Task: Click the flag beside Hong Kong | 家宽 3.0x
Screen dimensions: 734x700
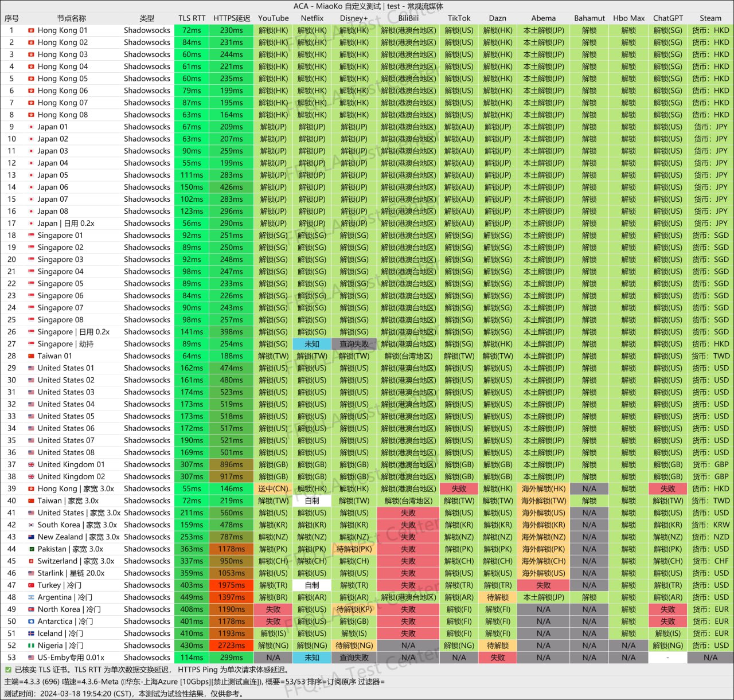Action: tap(31, 489)
